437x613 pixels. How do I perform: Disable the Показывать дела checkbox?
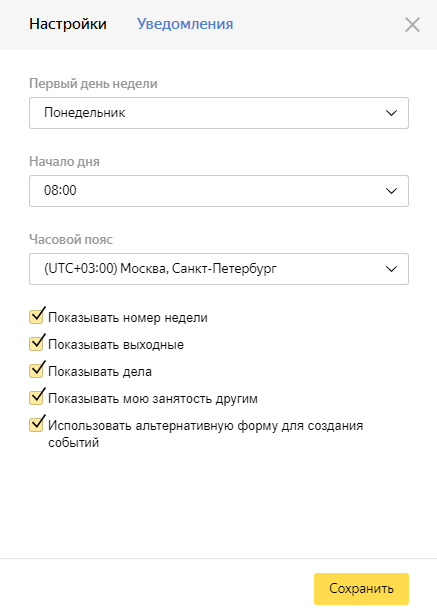pyautogui.click(x=36, y=370)
